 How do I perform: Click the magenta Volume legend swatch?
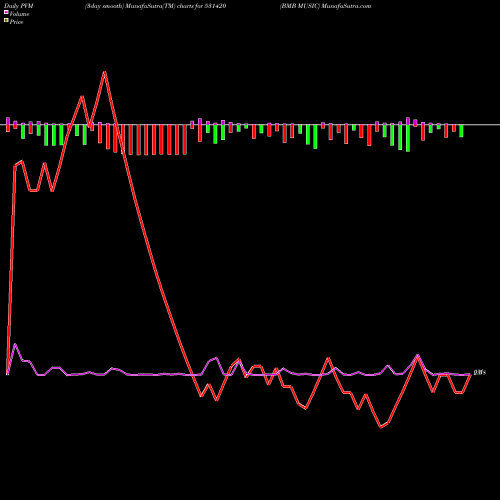point(6,12)
